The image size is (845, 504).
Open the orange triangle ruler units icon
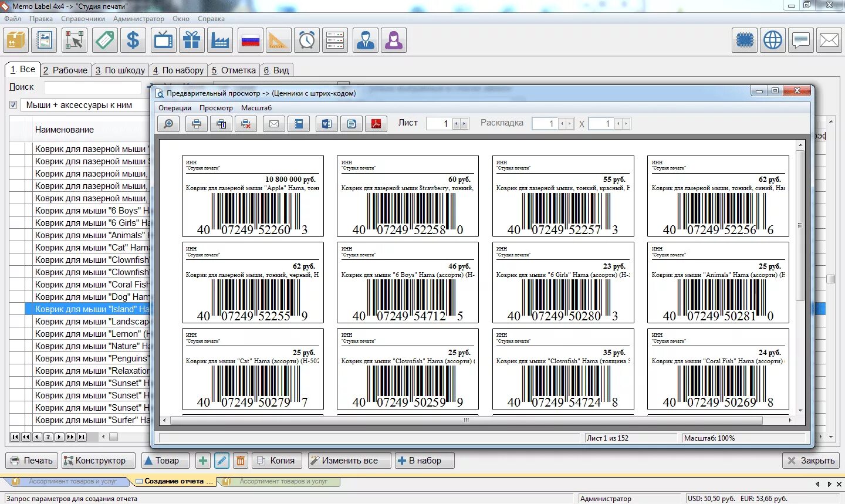tap(278, 40)
